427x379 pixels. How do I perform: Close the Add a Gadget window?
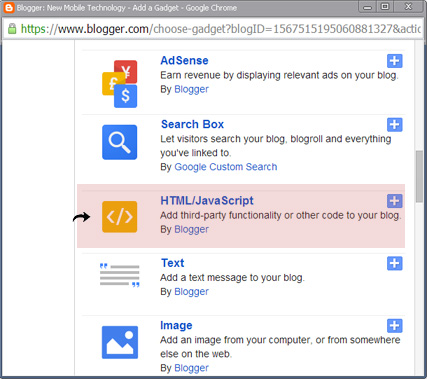(408, 7)
